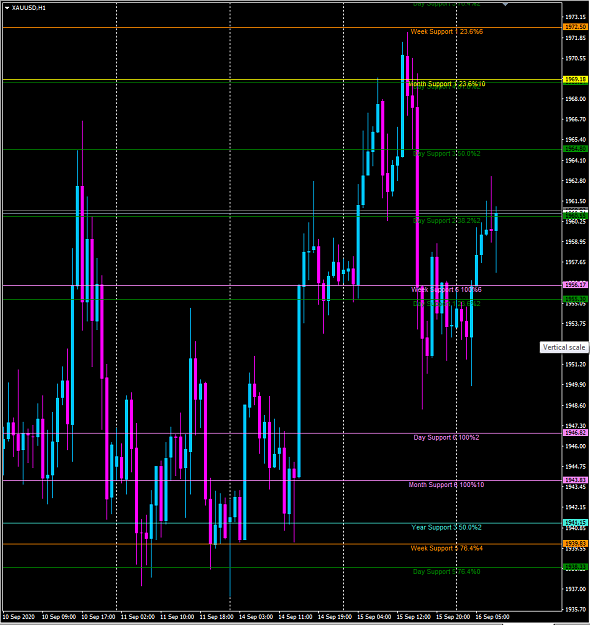Click the 14 Sep 11:00 time label

295,617
